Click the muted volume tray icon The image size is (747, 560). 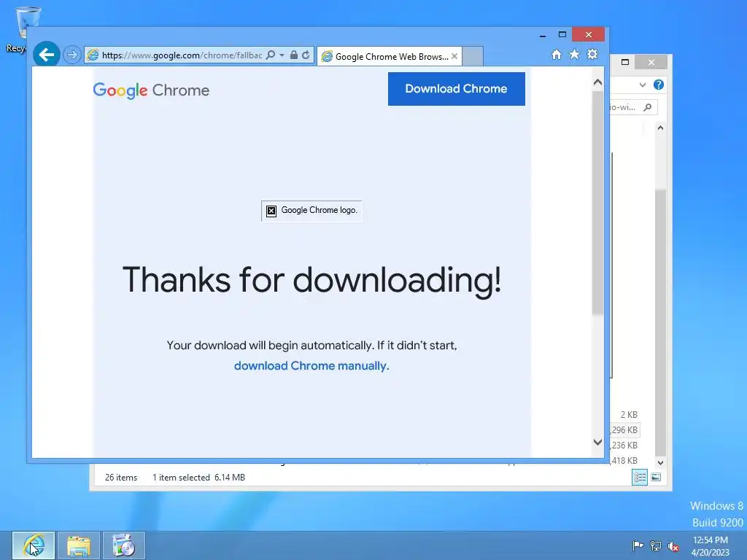[x=673, y=546]
